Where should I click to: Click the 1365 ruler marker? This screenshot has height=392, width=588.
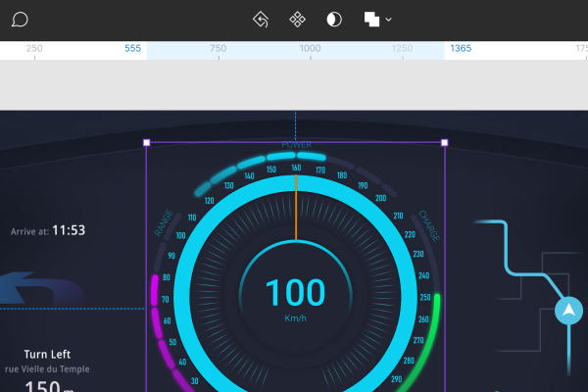click(x=461, y=48)
